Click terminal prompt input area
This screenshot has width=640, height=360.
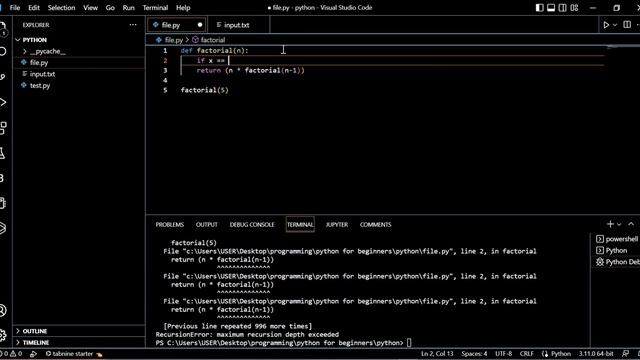[x=409, y=343]
